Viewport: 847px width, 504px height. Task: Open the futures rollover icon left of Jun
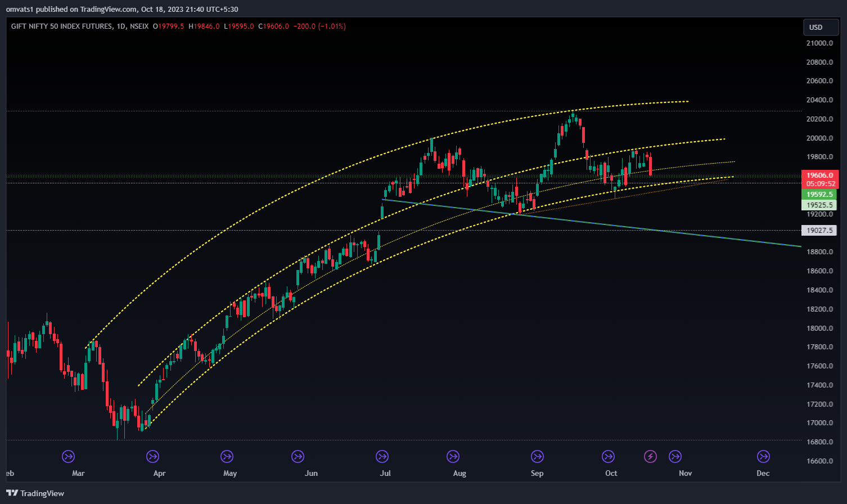[298, 456]
